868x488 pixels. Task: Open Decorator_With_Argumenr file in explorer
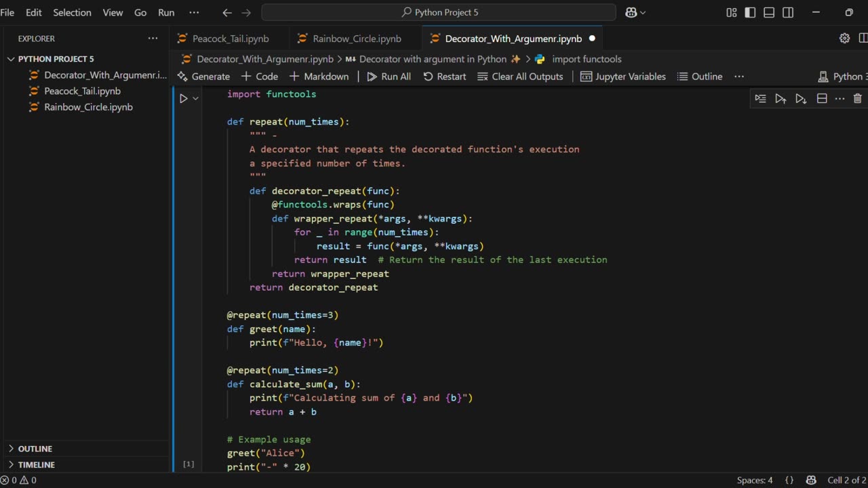pyautogui.click(x=98, y=75)
